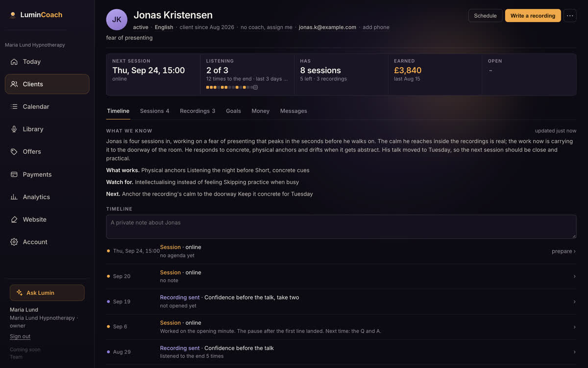Open the Payments card icon
Viewport: 588px width, 368px height.
point(14,174)
